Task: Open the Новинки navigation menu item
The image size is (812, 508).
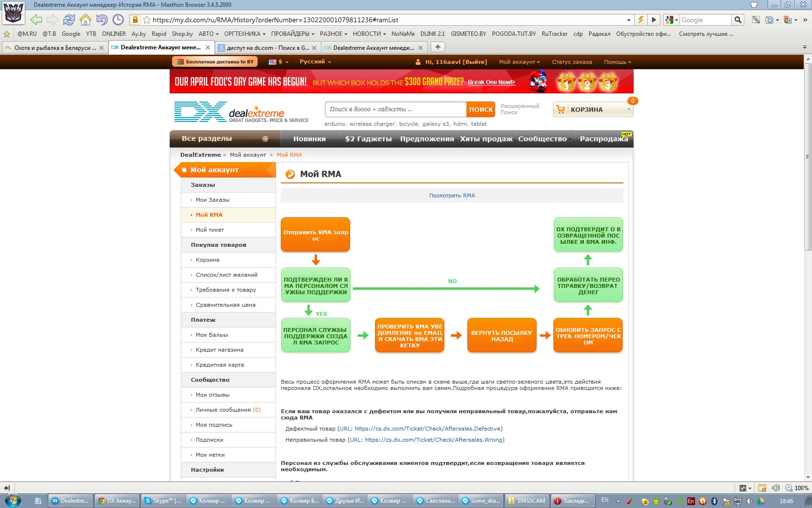Action: click(x=309, y=139)
